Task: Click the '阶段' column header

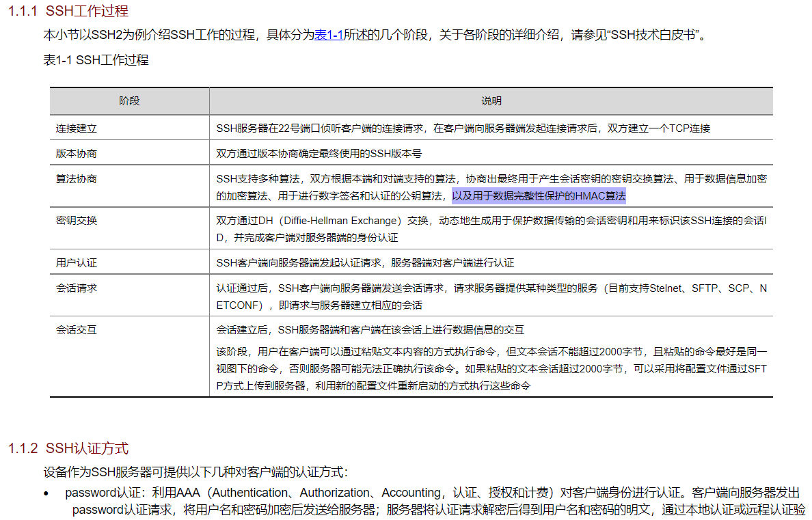Action: (x=129, y=101)
